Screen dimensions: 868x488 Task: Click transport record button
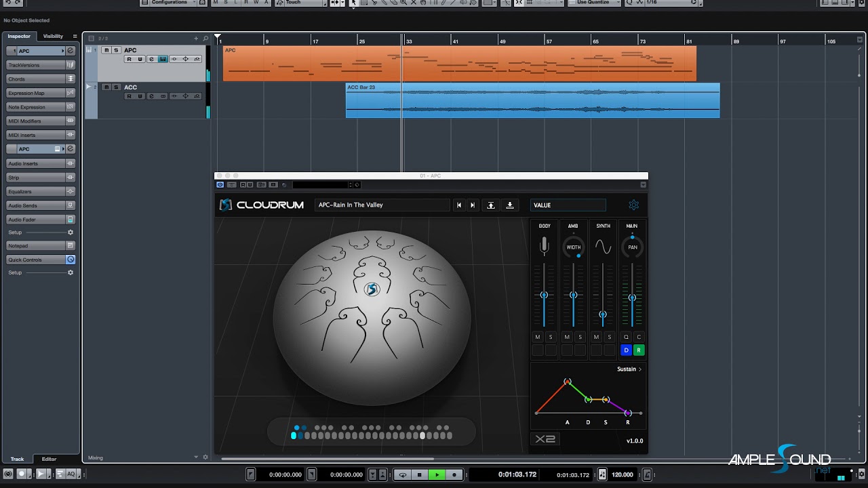coord(454,474)
